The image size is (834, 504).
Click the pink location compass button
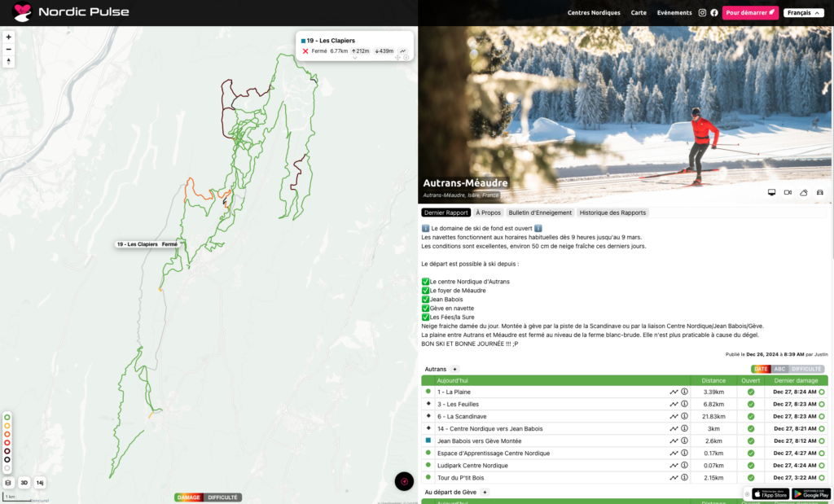pyautogui.click(x=404, y=481)
